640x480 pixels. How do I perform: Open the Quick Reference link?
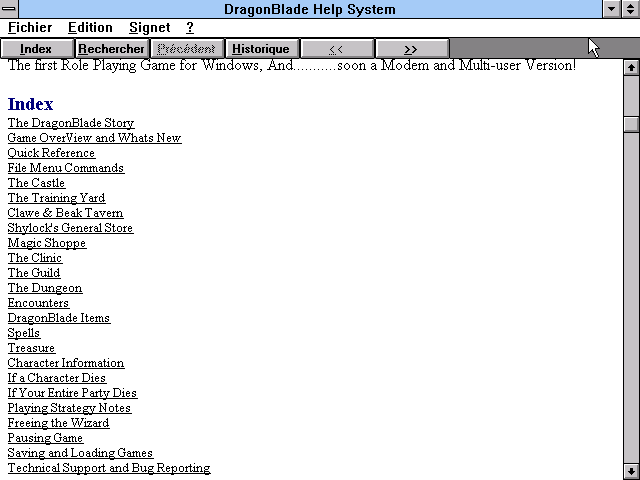[x=51, y=153]
